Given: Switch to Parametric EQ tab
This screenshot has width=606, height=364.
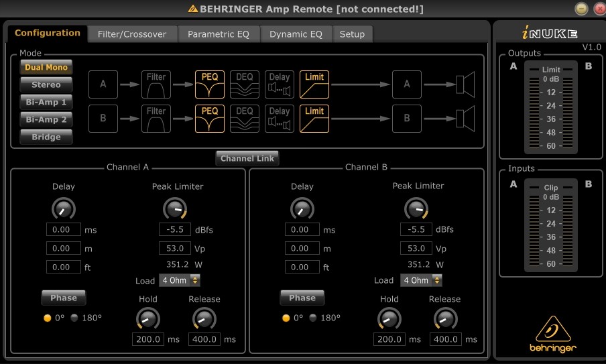Looking at the screenshot, I should [x=219, y=34].
